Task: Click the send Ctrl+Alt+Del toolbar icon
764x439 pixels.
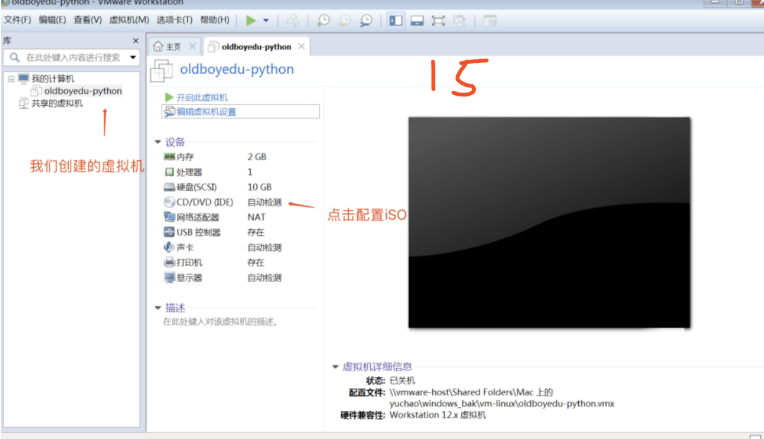Action: tap(293, 20)
